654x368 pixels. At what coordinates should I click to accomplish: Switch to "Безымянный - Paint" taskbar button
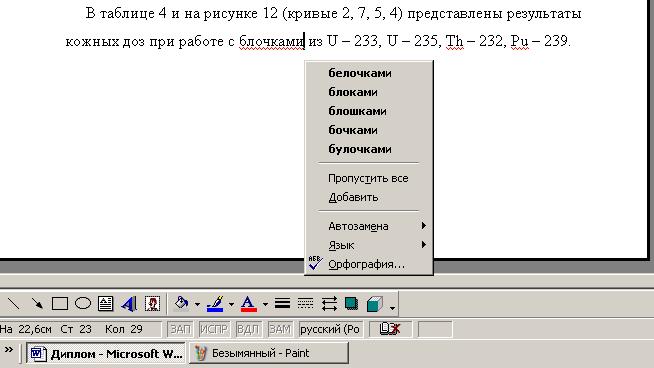click(269, 353)
